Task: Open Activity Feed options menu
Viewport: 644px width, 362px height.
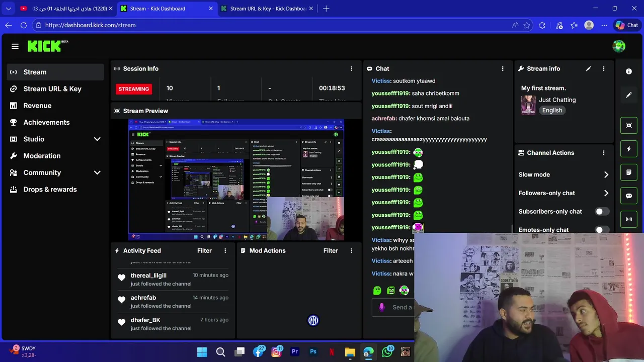Action: pyautogui.click(x=225, y=250)
